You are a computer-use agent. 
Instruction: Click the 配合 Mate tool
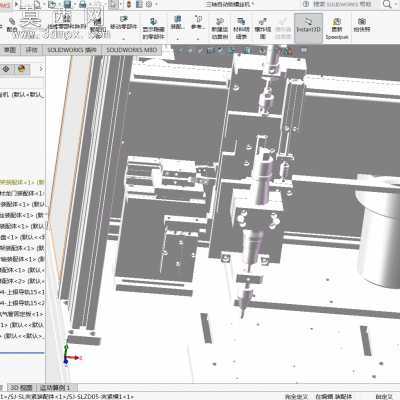click(x=12, y=25)
